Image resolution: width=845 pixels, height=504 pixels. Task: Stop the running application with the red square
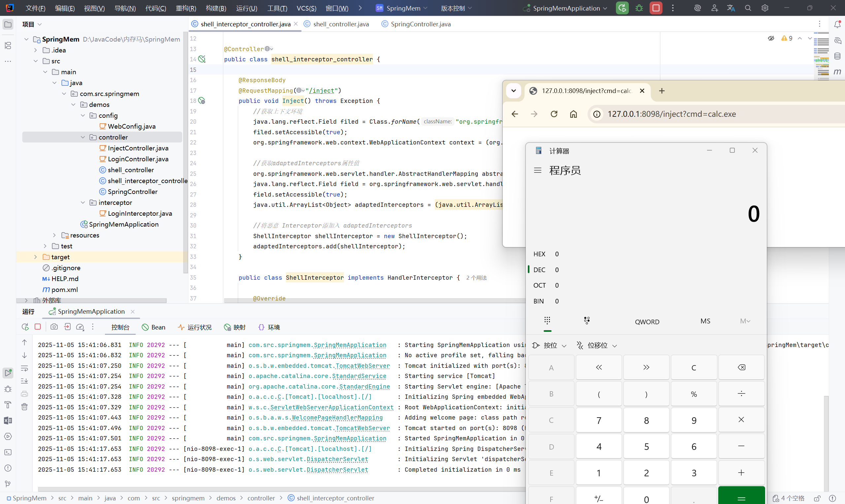(x=656, y=8)
